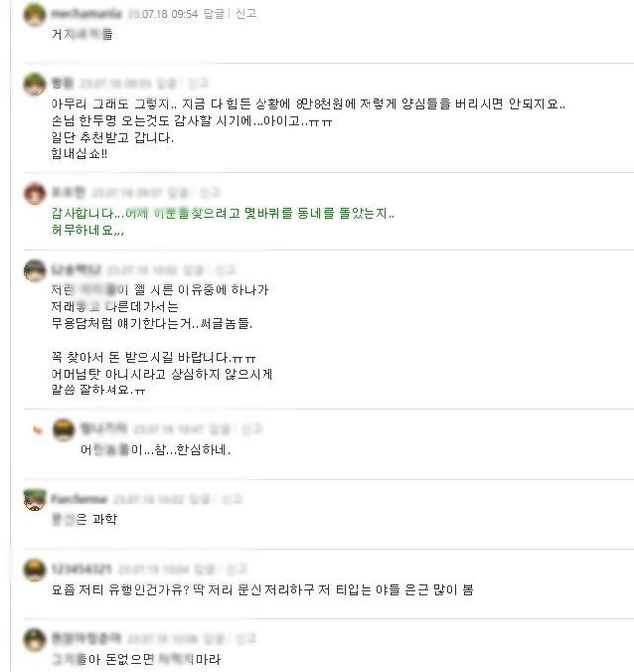The height and width of the screenshot is (672, 634).
Task: Reply (답글) to the 힘내십쇼 comment
Action: [x=168, y=83]
